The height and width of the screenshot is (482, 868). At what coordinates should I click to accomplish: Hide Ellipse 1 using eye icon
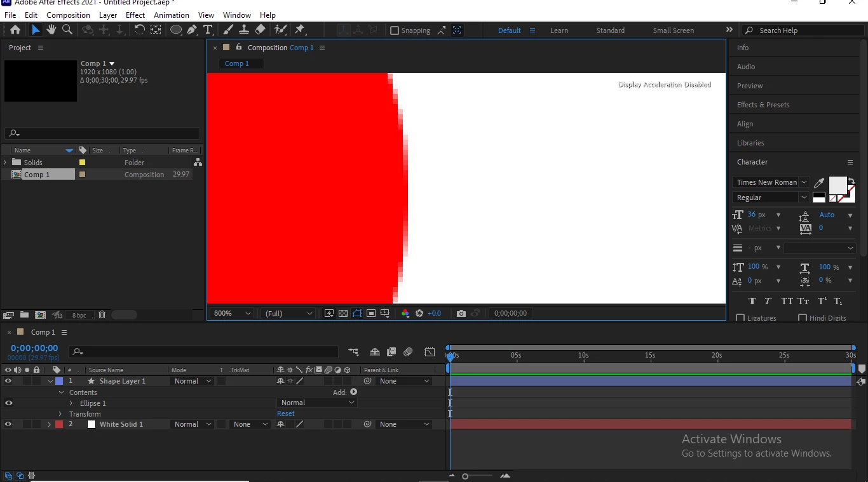click(x=8, y=403)
